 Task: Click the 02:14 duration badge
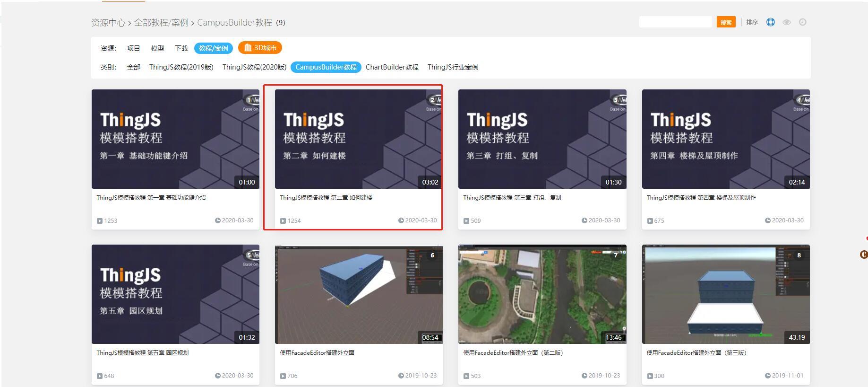click(797, 182)
